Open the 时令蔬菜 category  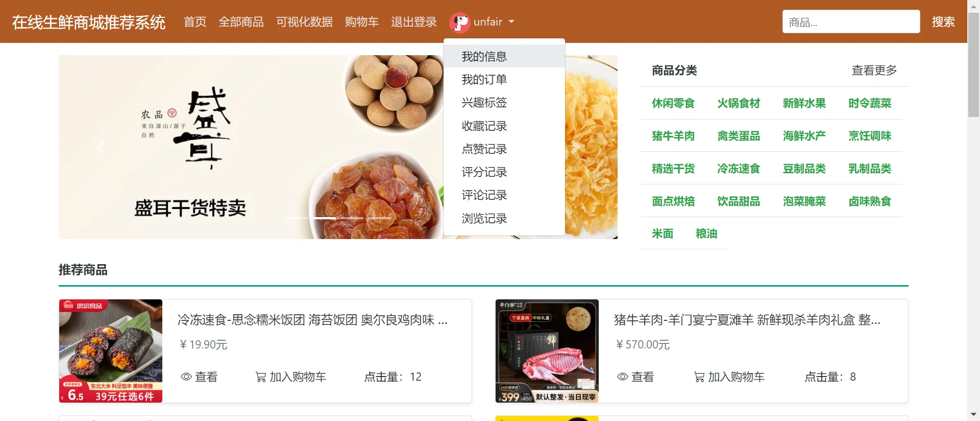[x=870, y=103]
